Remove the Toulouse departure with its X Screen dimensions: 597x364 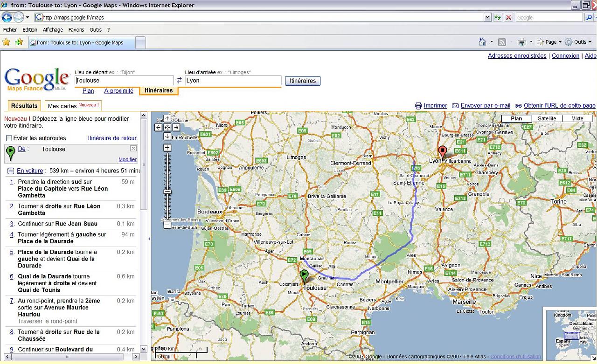point(133,148)
